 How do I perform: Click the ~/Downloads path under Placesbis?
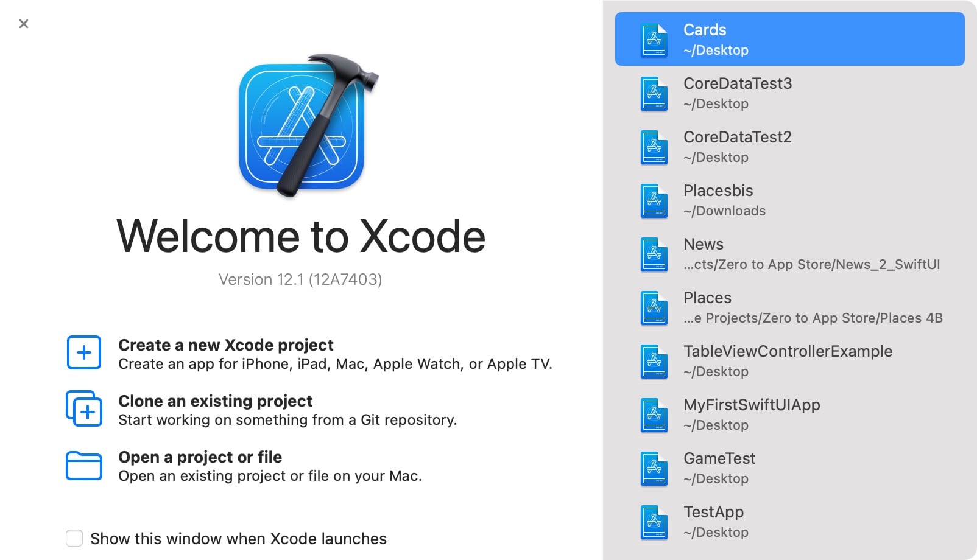(724, 211)
